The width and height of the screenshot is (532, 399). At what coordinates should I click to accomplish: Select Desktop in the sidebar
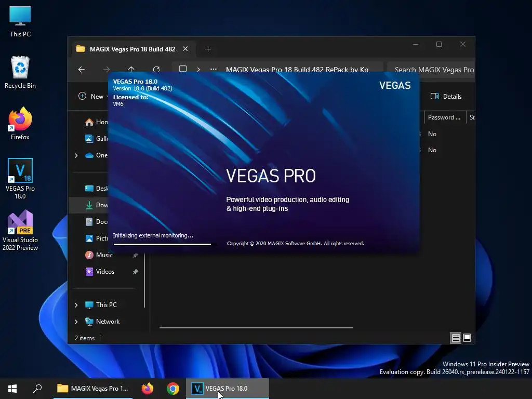(97, 189)
